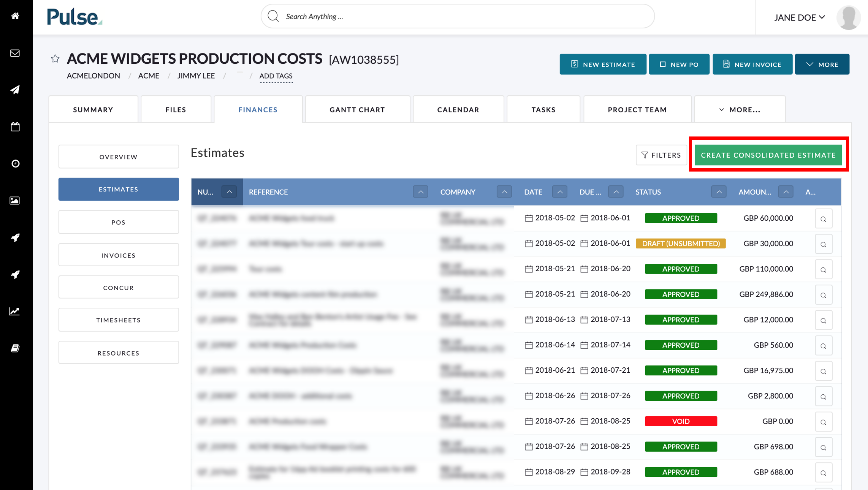Image resolution: width=868 pixels, height=490 pixels.
Task: Sort by the Due column arrow
Action: [x=615, y=192]
